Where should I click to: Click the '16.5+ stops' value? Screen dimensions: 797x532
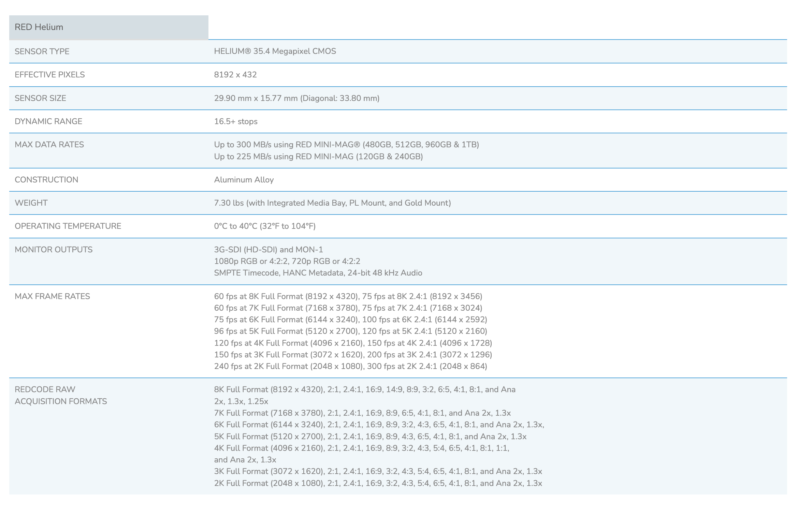click(x=236, y=121)
